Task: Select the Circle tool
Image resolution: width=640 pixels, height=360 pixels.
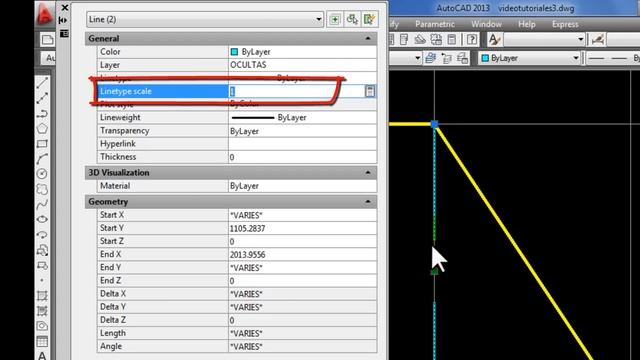Action: tap(42, 174)
